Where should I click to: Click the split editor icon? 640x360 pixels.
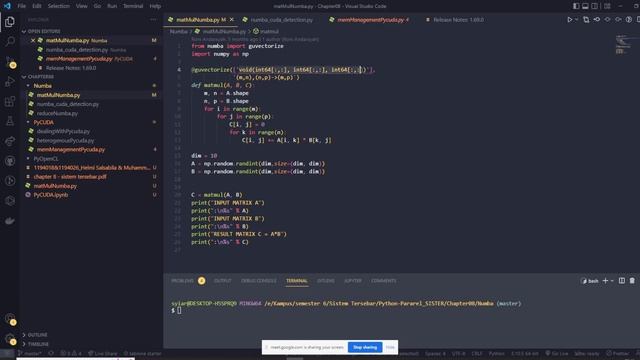(x=638, y=20)
